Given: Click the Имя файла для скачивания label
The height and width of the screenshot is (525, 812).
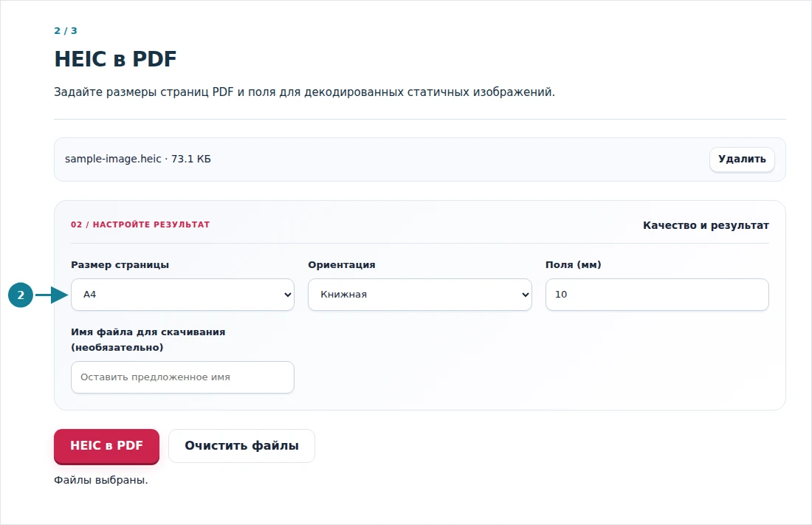Looking at the screenshot, I should (148, 340).
